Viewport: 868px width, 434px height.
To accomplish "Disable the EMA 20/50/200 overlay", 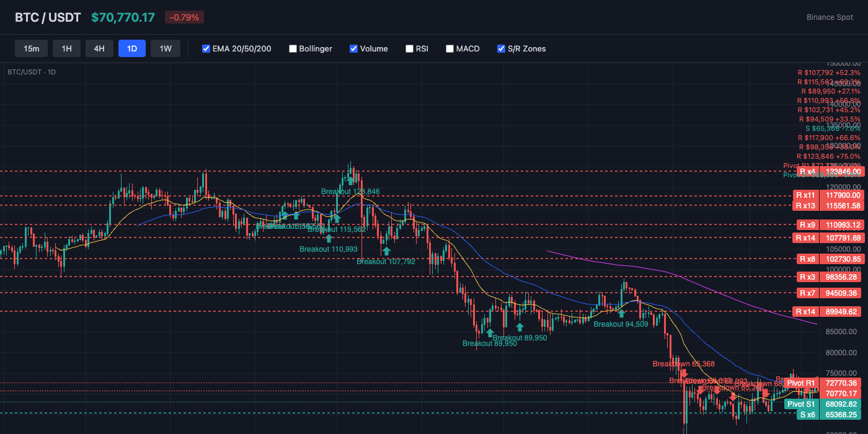I will click(206, 48).
